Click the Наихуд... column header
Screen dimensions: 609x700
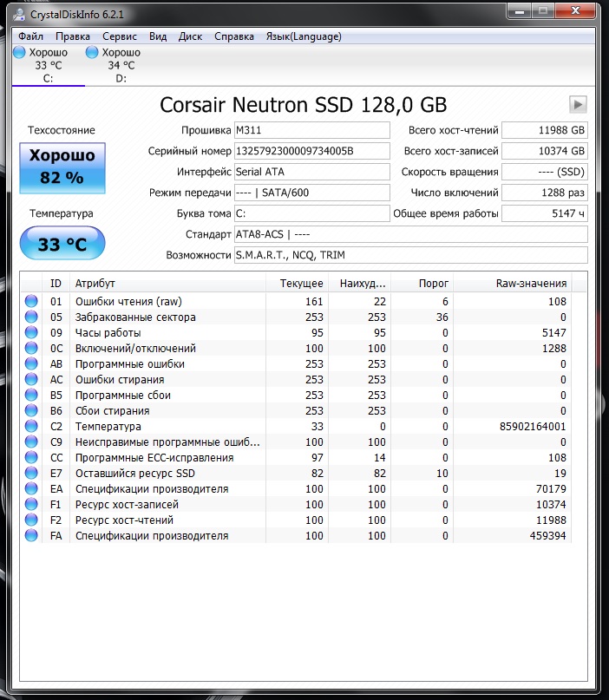(359, 284)
